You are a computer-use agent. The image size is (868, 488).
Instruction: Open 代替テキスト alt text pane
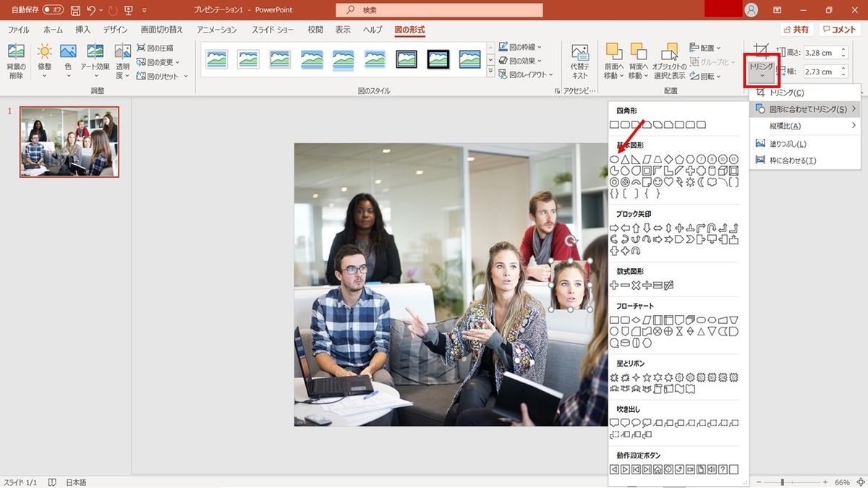click(x=580, y=61)
